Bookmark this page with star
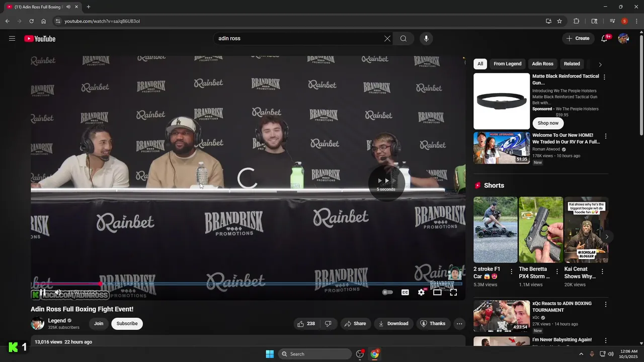The image size is (644, 362). coord(559,21)
